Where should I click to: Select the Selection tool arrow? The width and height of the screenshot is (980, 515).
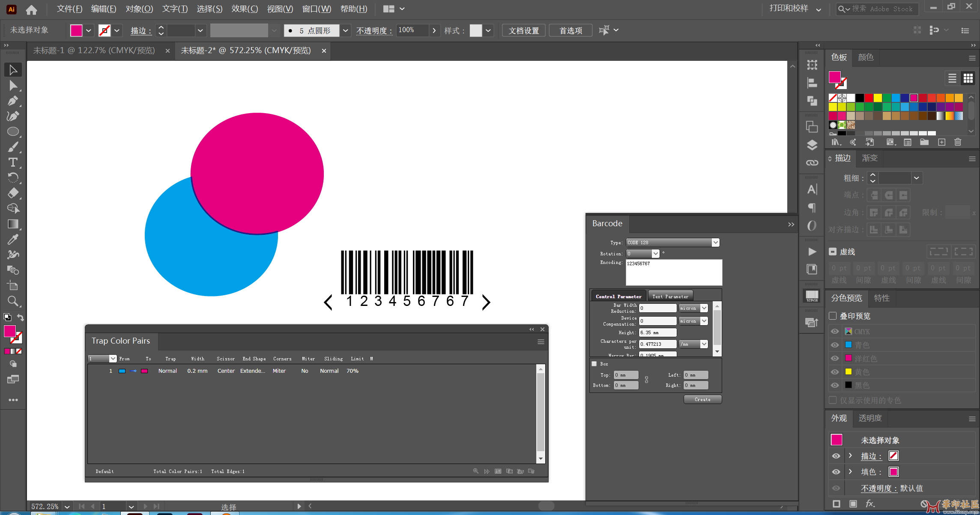[13, 70]
